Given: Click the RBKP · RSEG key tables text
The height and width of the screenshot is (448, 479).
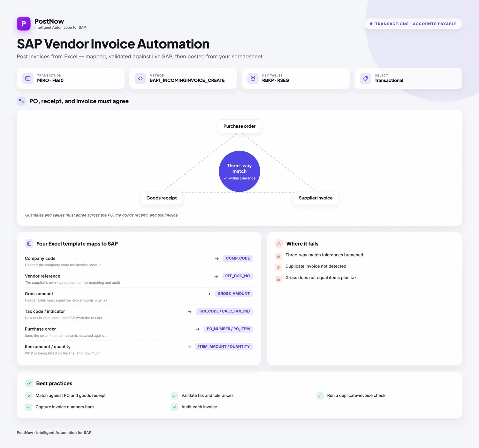Looking at the screenshot, I should 276,80.
